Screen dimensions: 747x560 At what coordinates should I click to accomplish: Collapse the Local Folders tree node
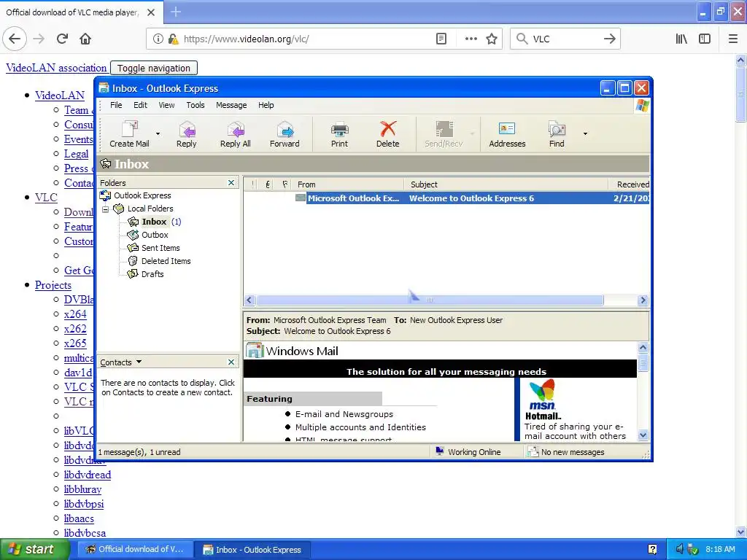[106, 209]
